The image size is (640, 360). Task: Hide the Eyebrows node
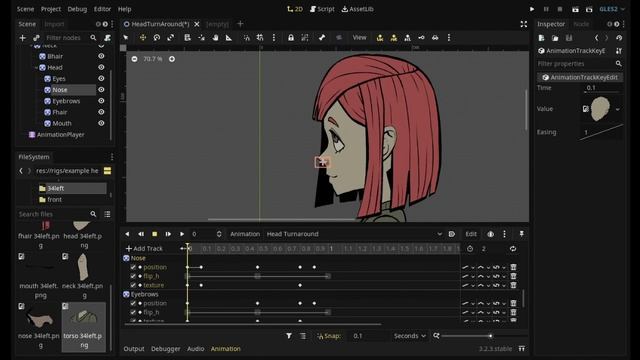tap(101, 101)
